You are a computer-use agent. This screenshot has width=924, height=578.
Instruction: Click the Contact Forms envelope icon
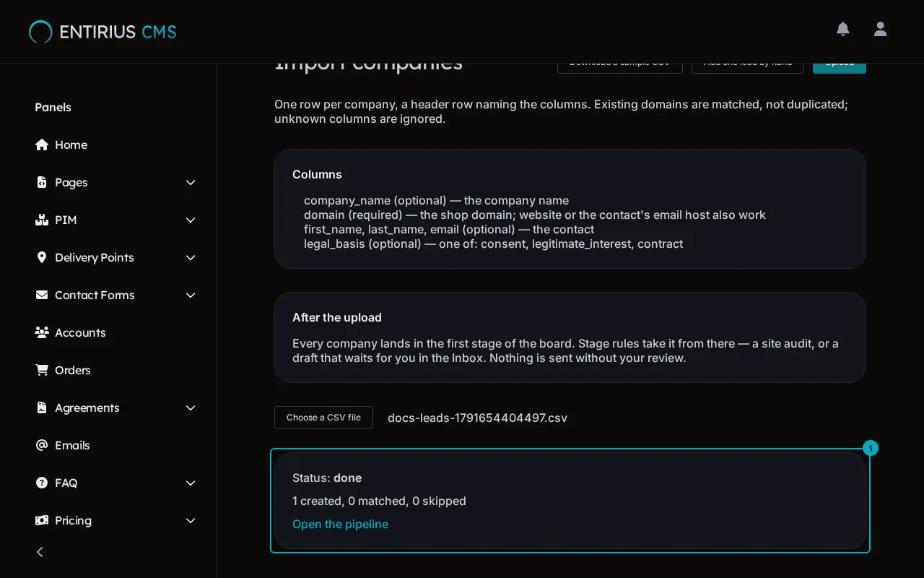[42, 295]
